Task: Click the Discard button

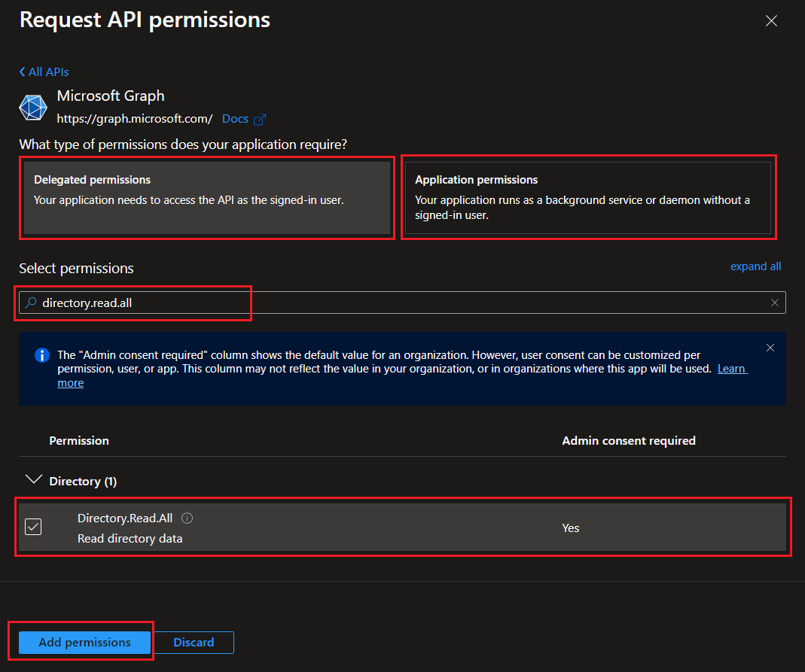Action: coord(194,643)
